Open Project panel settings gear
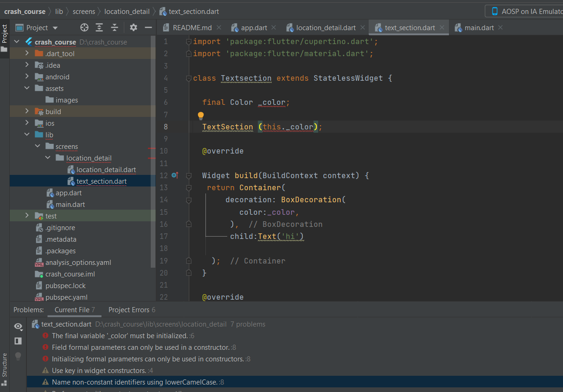563x392 pixels. coord(134,27)
